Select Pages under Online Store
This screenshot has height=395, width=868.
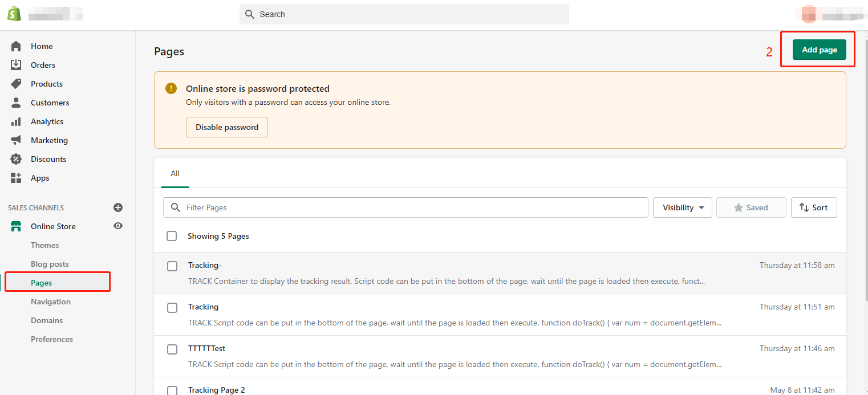point(42,283)
